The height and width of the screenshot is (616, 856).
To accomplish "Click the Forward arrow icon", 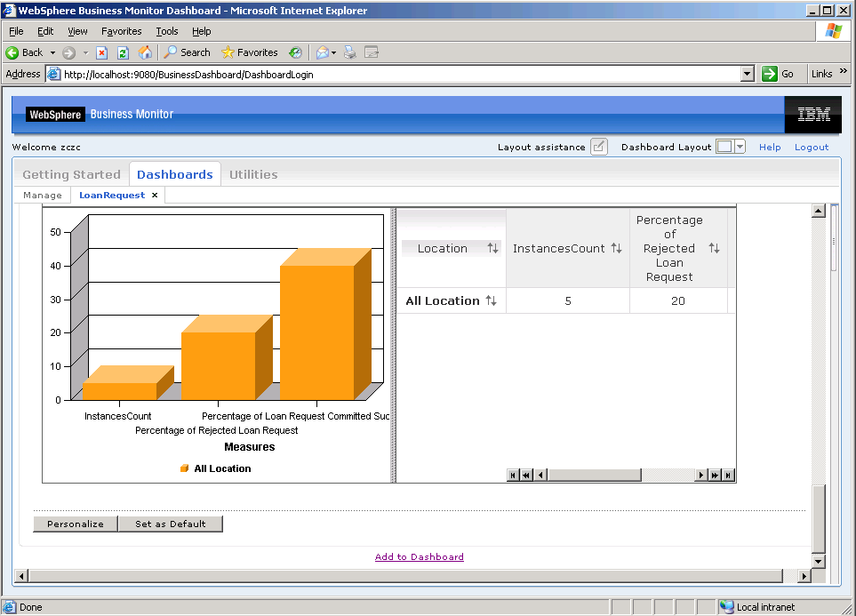I will tap(68, 52).
